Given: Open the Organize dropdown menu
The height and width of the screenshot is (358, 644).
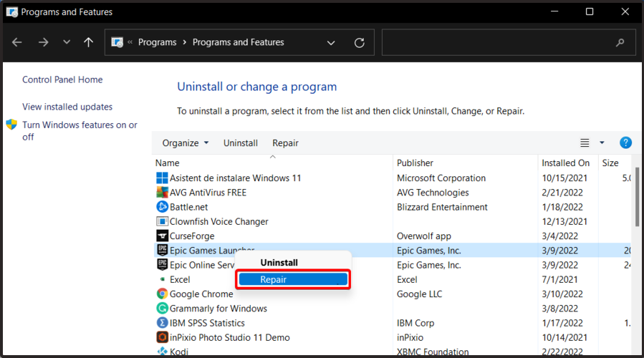Looking at the screenshot, I should pos(186,143).
